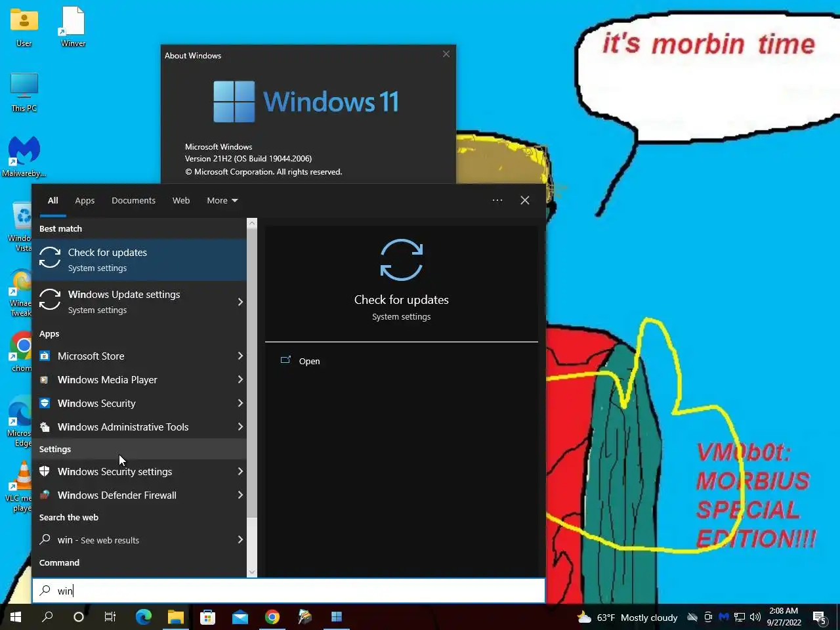The image size is (840, 630).
Task: Click the Search the web header
Action: point(69,517)
